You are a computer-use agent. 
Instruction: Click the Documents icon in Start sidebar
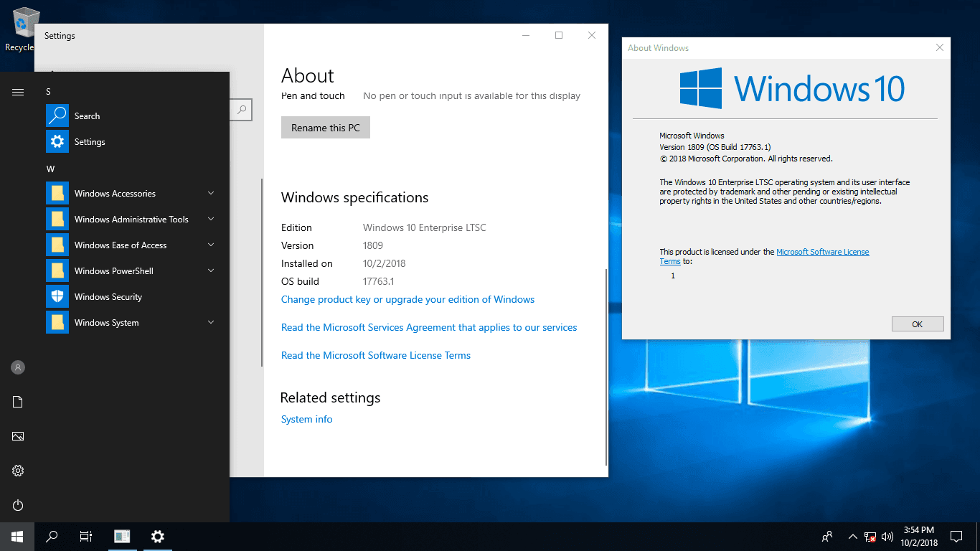point(17,401)
